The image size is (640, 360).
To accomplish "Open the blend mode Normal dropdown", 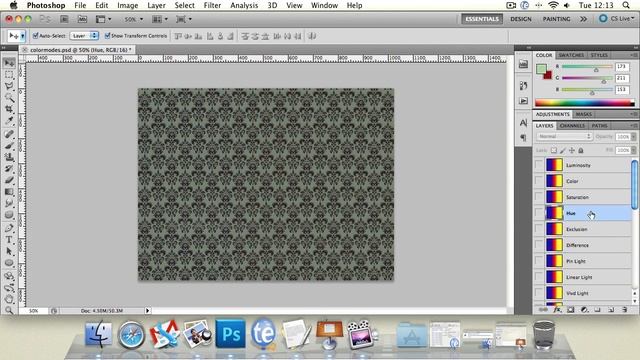I will point(564,136).
